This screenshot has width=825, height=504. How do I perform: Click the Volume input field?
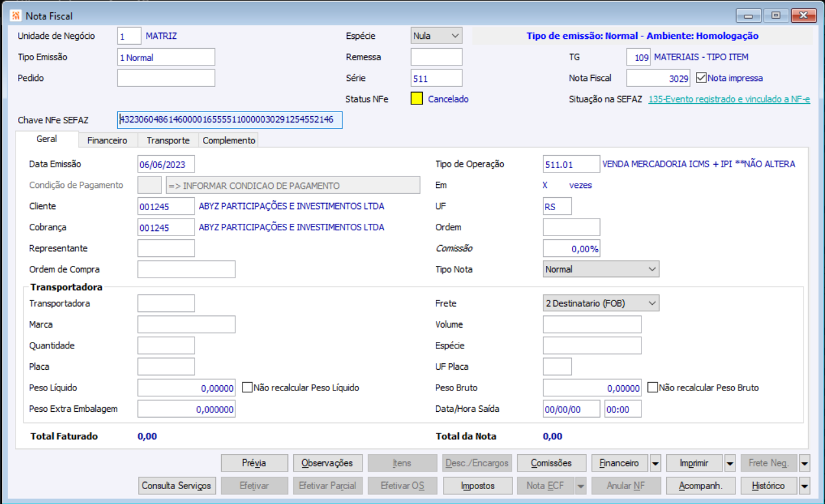(592, 324)
